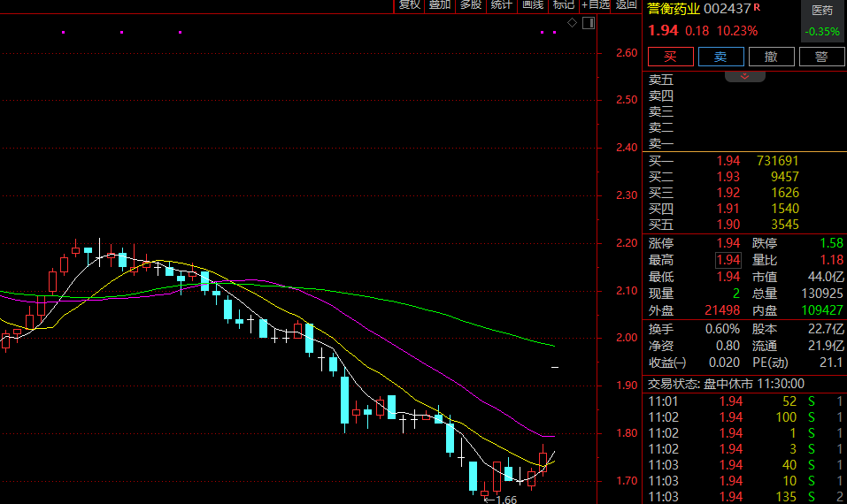847x504 pixels.
Task: Click the 统计 statistics toolbar item
Action: tap(501, 5)
